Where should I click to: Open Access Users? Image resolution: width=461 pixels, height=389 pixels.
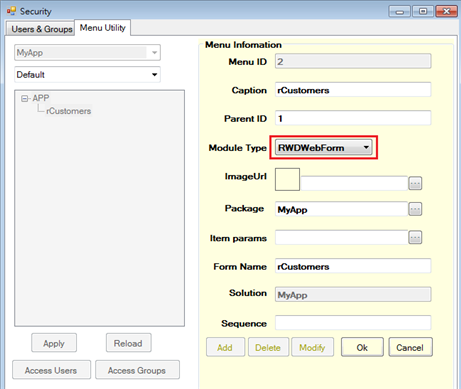51,370
